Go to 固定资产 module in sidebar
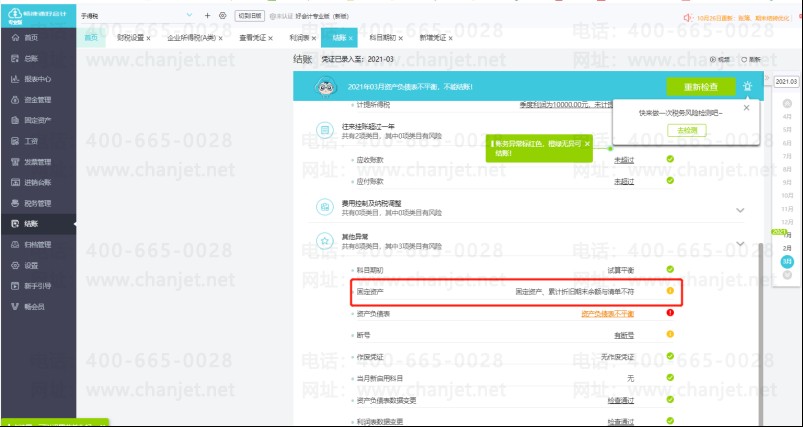Screen dimensions: 803x427 [x=37, y=120]
